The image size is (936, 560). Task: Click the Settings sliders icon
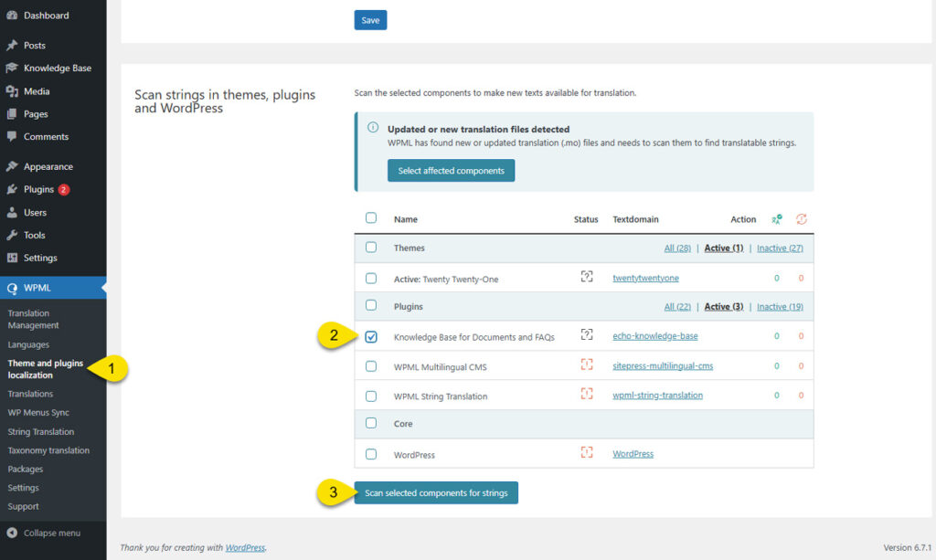[x=12, y=258]
